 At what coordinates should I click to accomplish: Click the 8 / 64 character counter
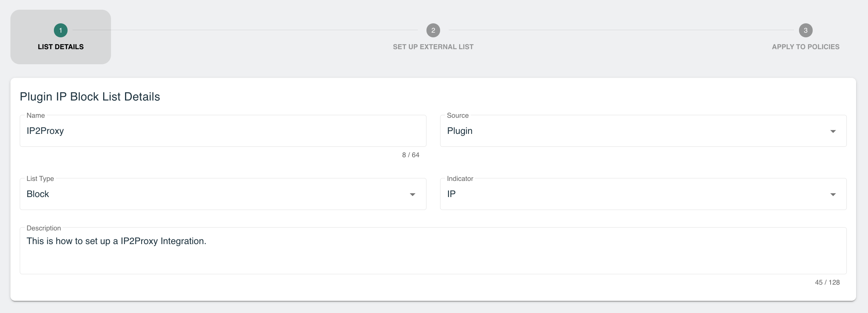click(x=411, y=155)
